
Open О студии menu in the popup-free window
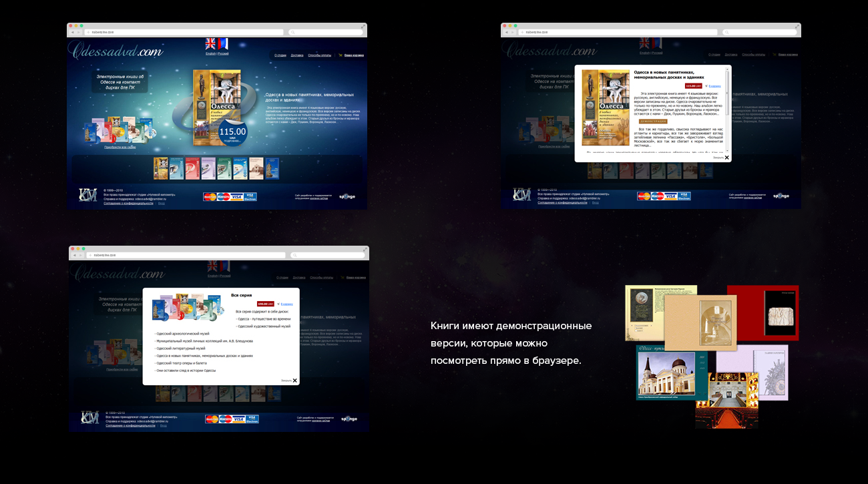tap(280, 55)
